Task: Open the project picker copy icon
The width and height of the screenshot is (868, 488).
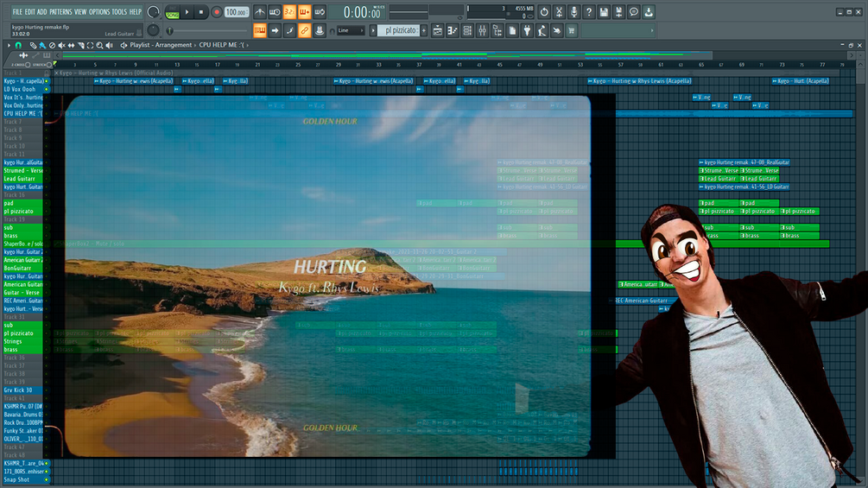Action: tap(512, 30)
